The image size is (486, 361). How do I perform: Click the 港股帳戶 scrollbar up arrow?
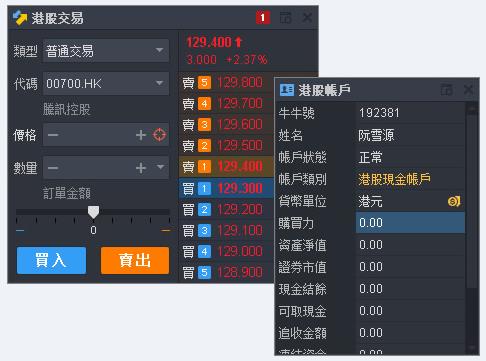(x=472, y=108)
